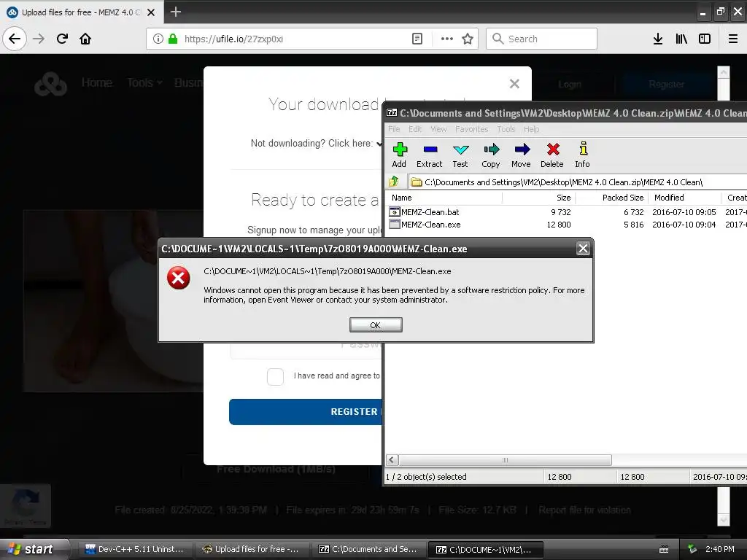Click the page scrollbar down arrow
The image size is (747, 560).
724,519
